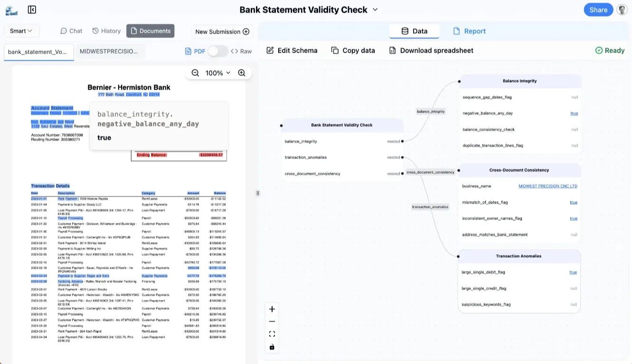Fit graph view to screen

click(x=272, y=334)
